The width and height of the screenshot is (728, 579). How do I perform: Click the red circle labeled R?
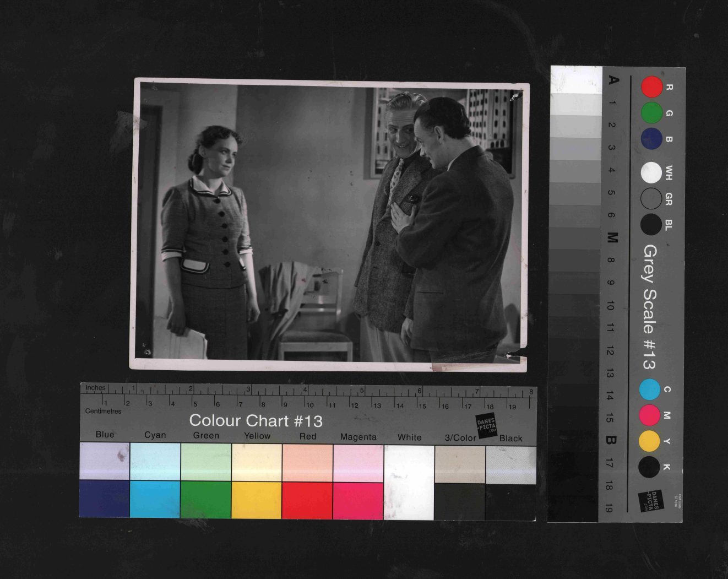(x=651, y=87)
